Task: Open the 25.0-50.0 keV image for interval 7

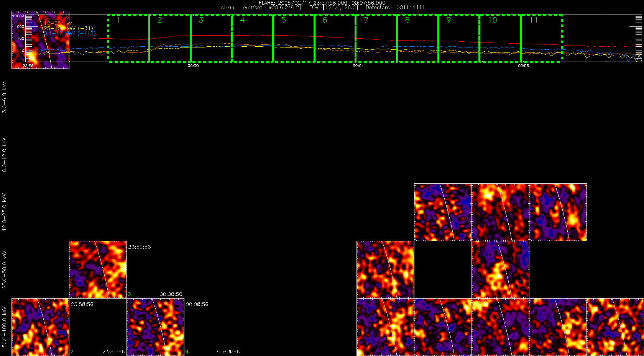Action: point(385,270)
